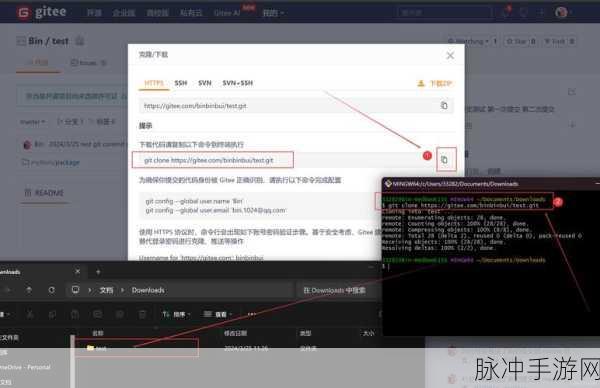Click the Delete trash icon in Explorer toolbar

tap(142, 314)
